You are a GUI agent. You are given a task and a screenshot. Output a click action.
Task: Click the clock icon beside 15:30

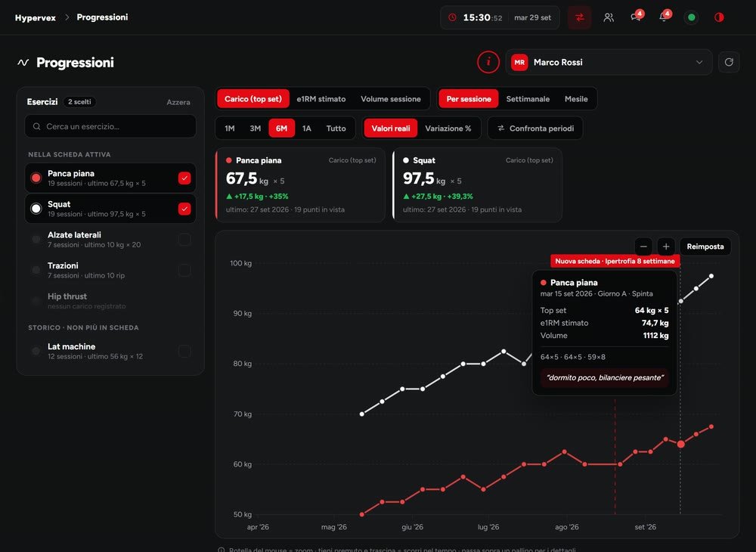coord(452,17)
